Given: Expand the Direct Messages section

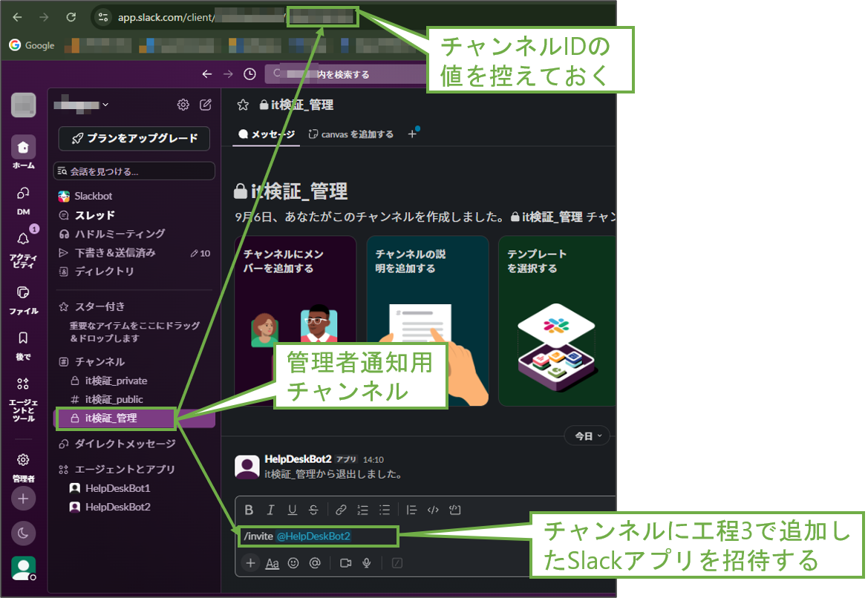Looking at the screenshot, I should click(125, 444).
